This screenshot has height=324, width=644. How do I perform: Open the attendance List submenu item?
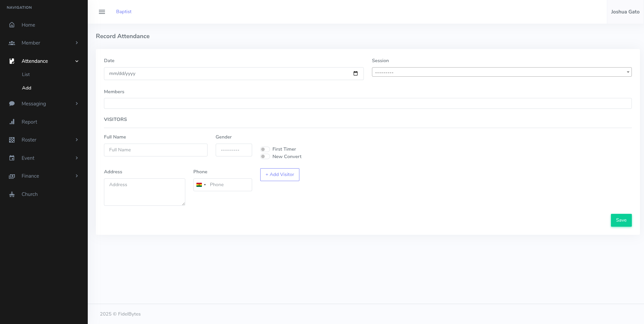pos(26,75)
